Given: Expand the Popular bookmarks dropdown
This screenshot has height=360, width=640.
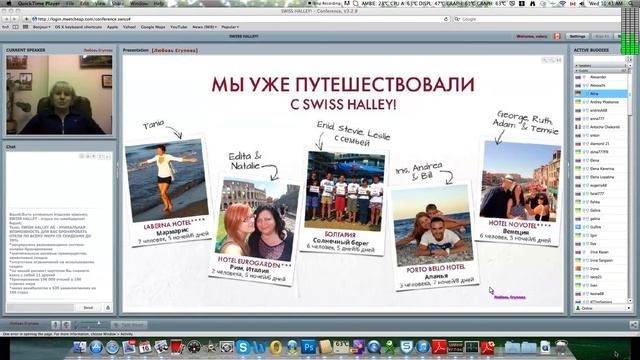Looking at the screenshot, I should pos(230,27).
